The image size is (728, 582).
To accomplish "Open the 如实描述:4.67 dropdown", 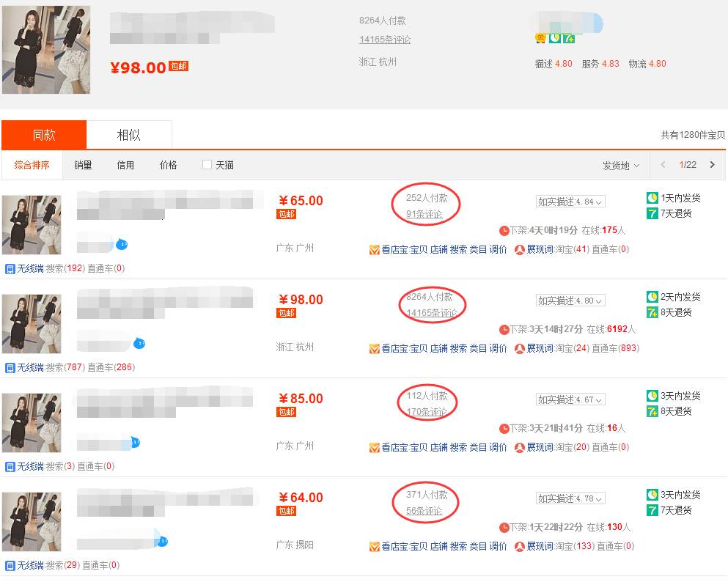I will (570, 399).
